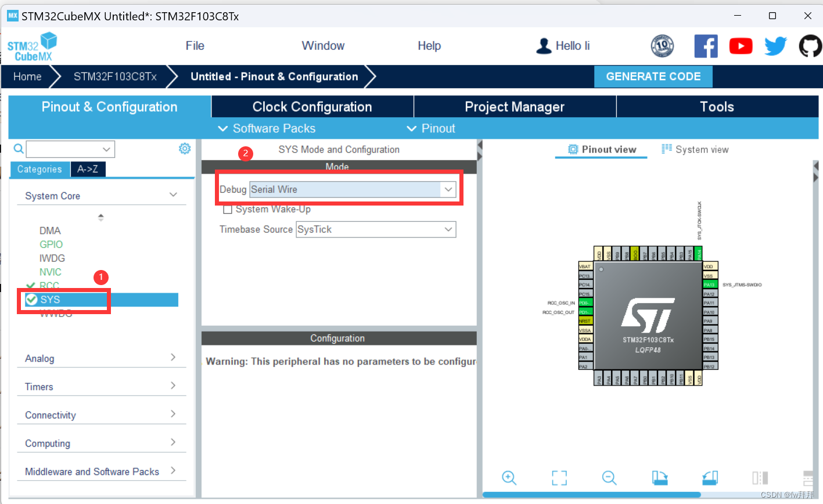Open the File menu

(x=195, y=46)
